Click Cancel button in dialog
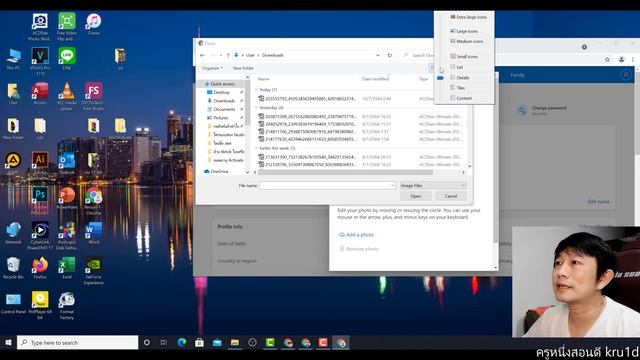The image size is (640, 360). pos(451,196)
